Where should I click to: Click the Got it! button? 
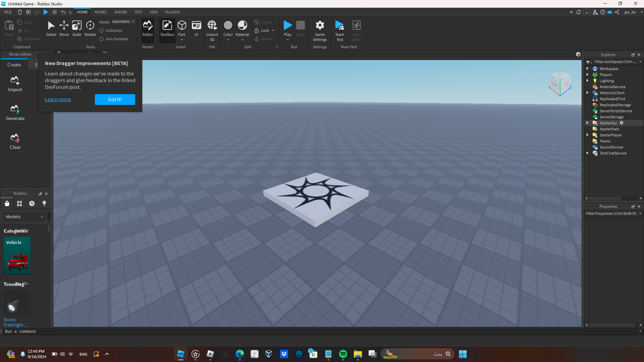pyautogui.click(x=115, y=100)
